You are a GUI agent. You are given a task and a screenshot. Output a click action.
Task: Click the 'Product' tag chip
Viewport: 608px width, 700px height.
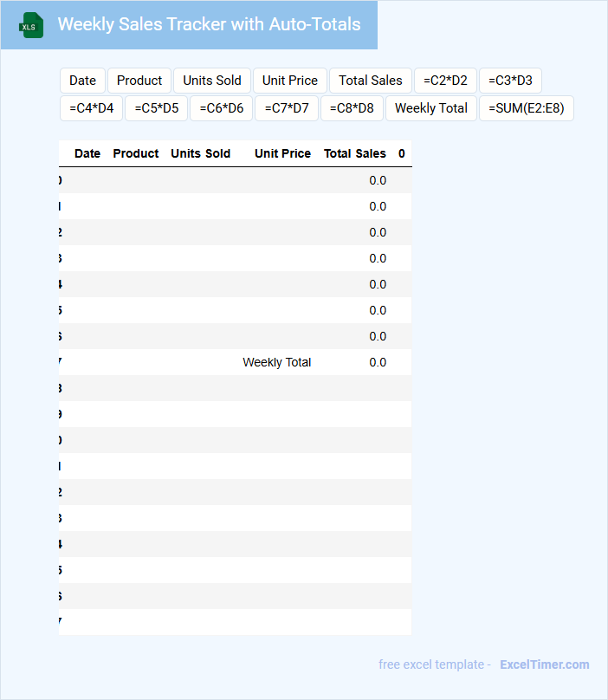click(x=139, y=81)
